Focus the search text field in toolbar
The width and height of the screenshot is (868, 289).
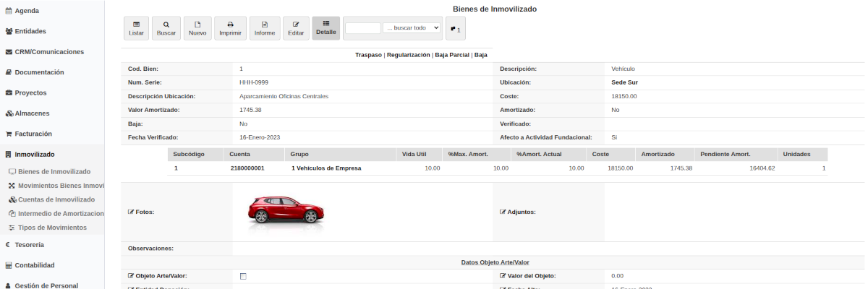coord(362,27)
